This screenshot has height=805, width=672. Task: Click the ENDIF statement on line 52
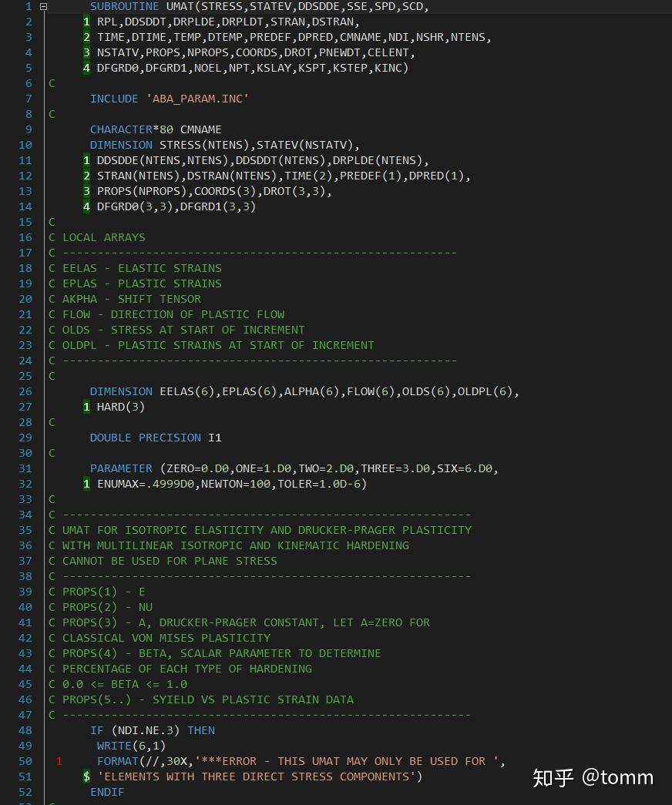pyautogui.click(x=107, y=791)
